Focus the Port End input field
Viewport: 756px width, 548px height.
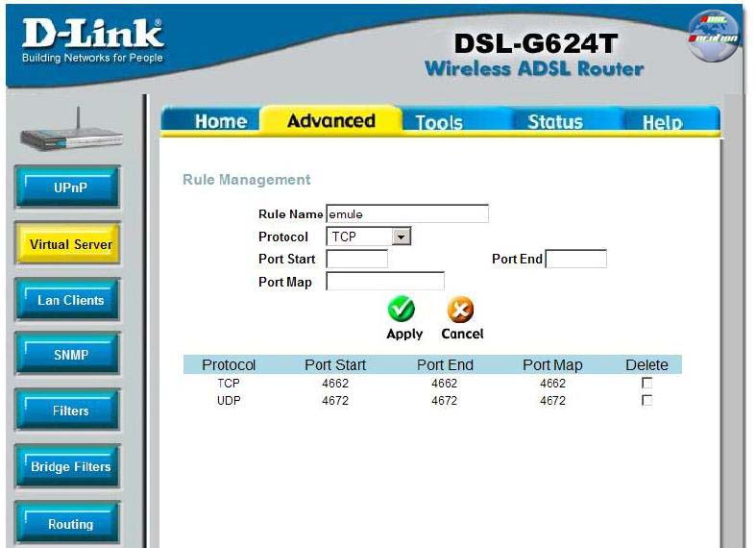(576, 259)
